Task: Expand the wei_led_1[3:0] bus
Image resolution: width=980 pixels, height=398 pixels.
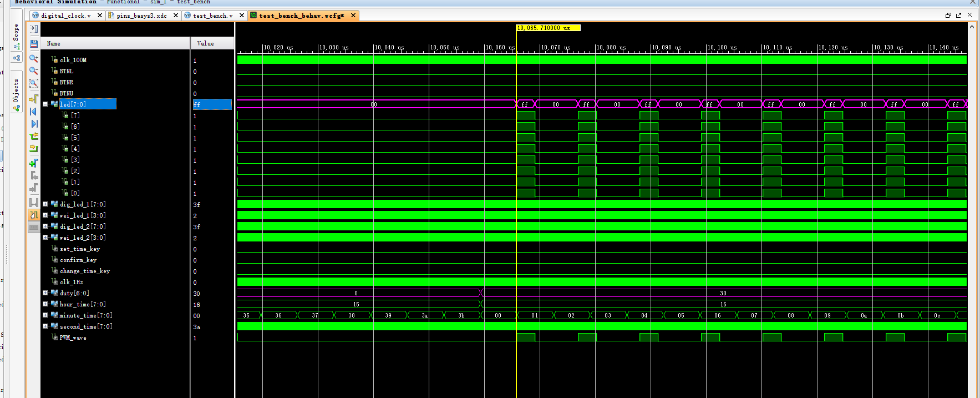Action: pos(45,215)
